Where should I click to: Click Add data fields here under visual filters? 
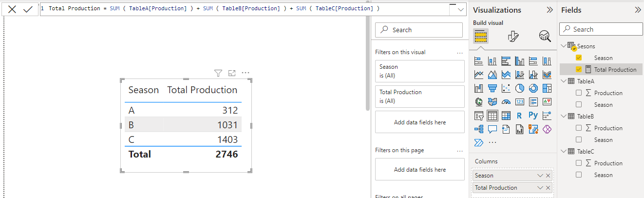(x=420, y=122)
